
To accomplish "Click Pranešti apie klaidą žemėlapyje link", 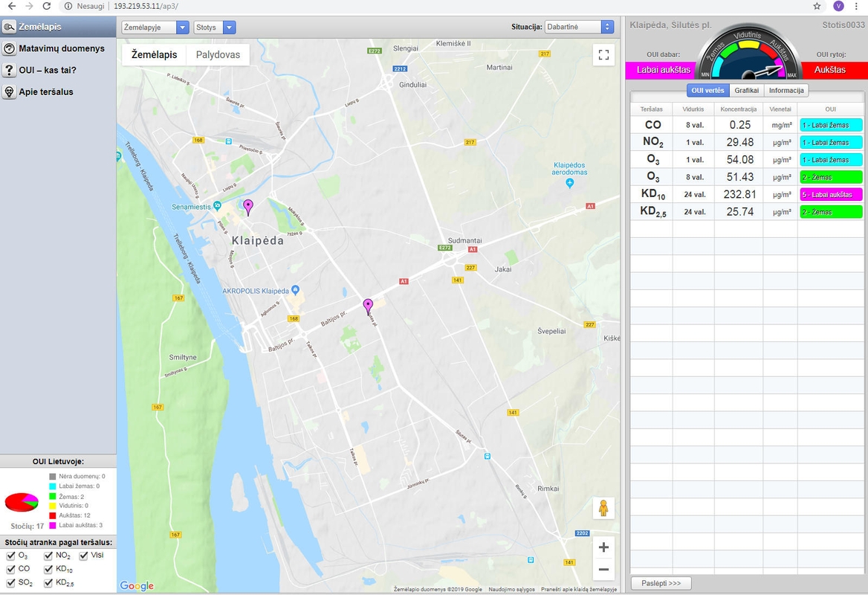I will [x=579, y=590].
